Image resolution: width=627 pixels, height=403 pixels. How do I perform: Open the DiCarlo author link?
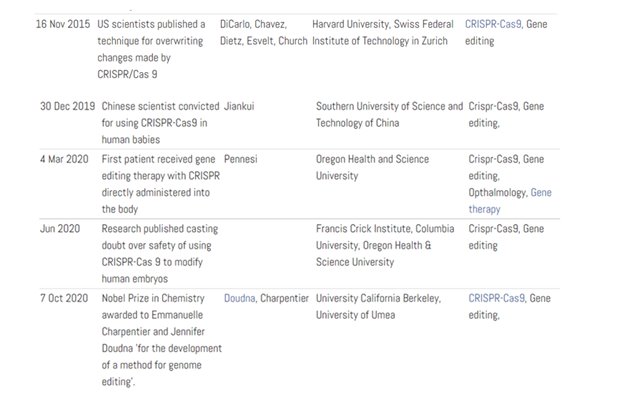(x=243, y=24)
